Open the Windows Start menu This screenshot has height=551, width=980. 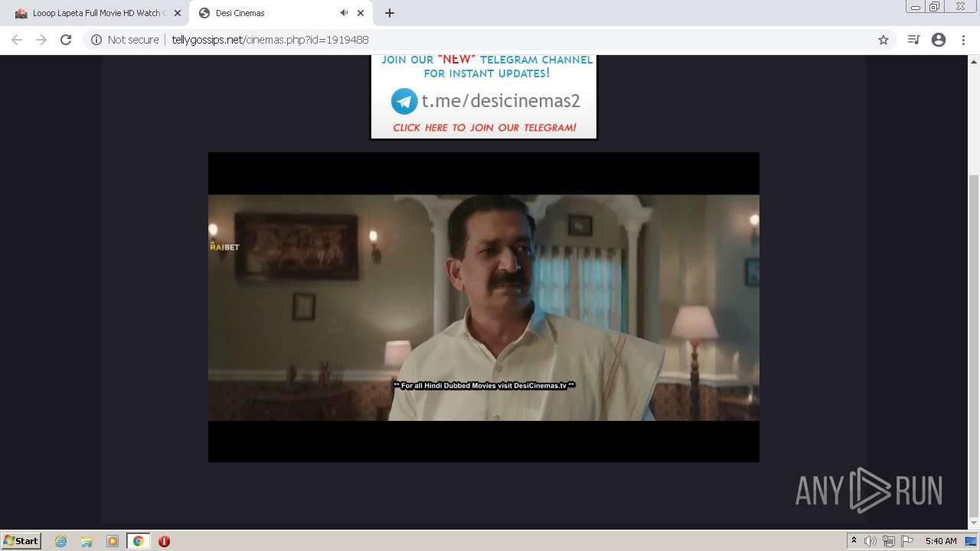(21, 541)
